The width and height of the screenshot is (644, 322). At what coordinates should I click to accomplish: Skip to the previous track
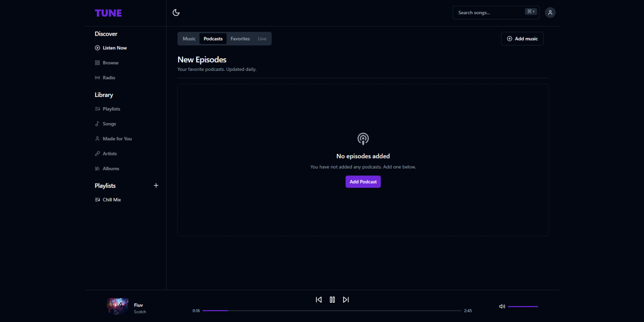pyautogui.click(x=318, y=300)
